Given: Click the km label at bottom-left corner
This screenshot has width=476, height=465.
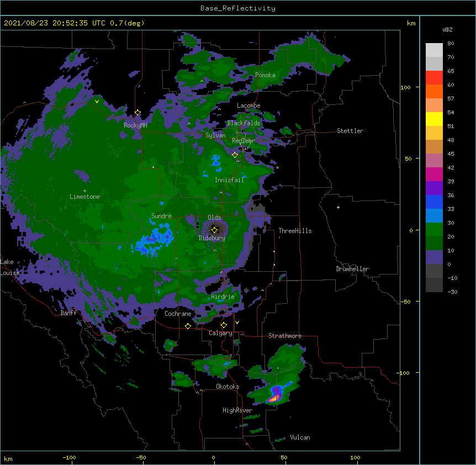Looking at the screenshot, I should click(x=8, y=458).
